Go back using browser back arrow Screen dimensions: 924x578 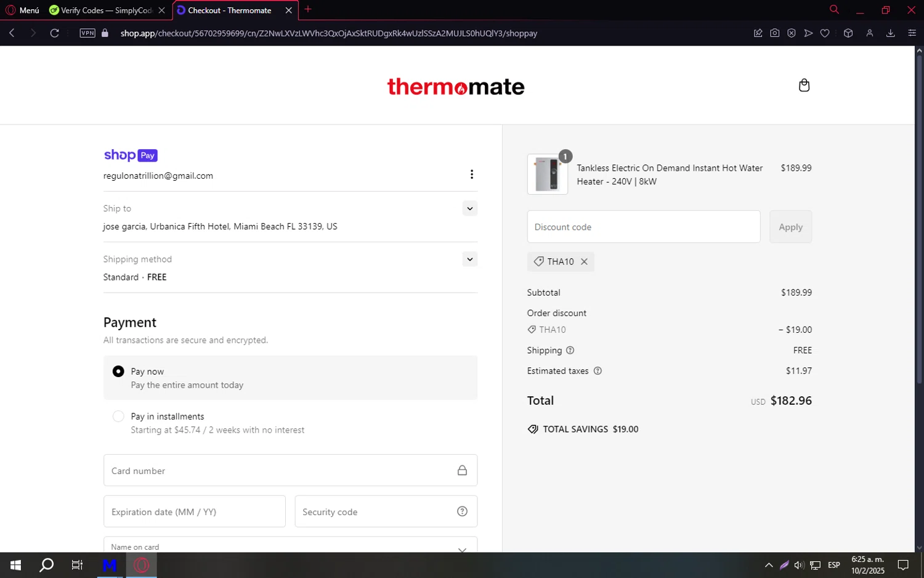12,33
